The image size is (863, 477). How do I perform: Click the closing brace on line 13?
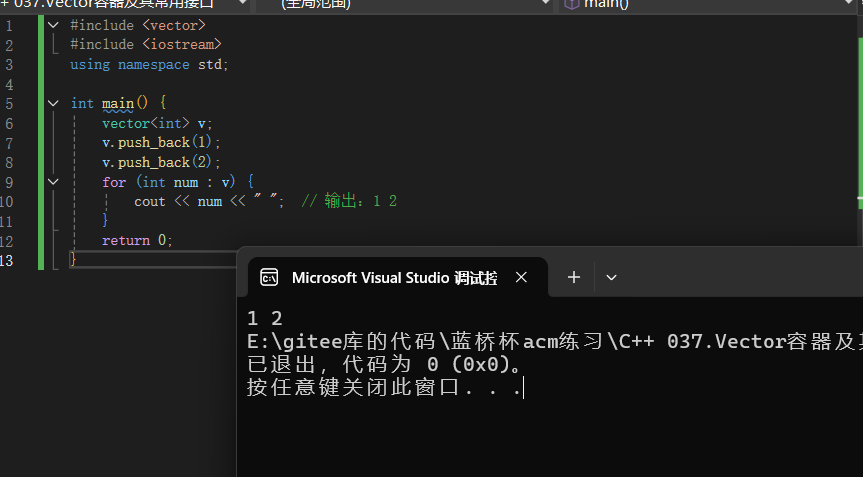pos(73,259)
